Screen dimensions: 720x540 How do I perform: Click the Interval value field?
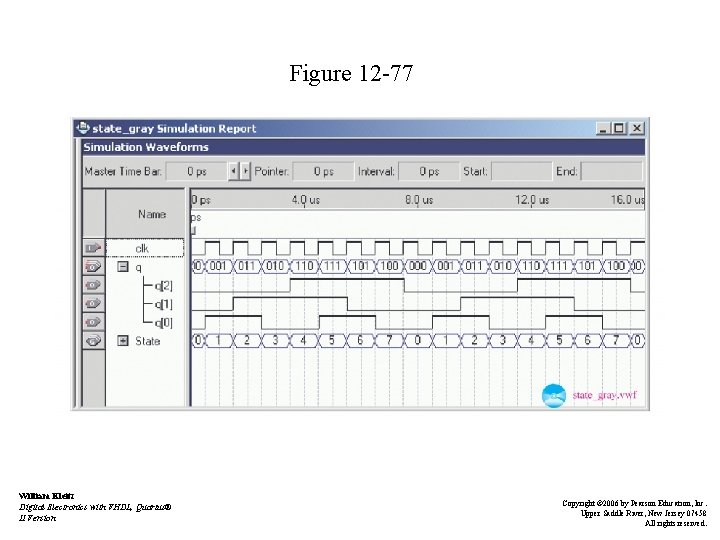tap(429, 171)
